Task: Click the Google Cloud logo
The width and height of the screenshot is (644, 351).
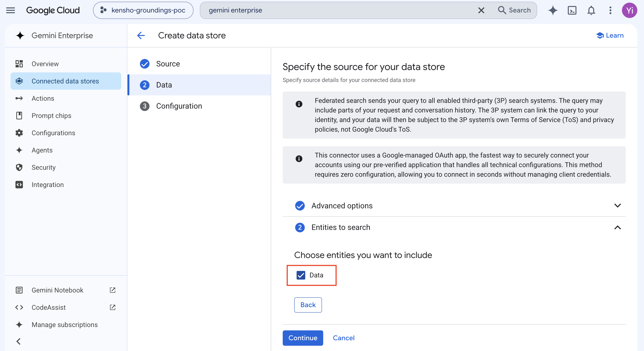Action: coord(53,10)
